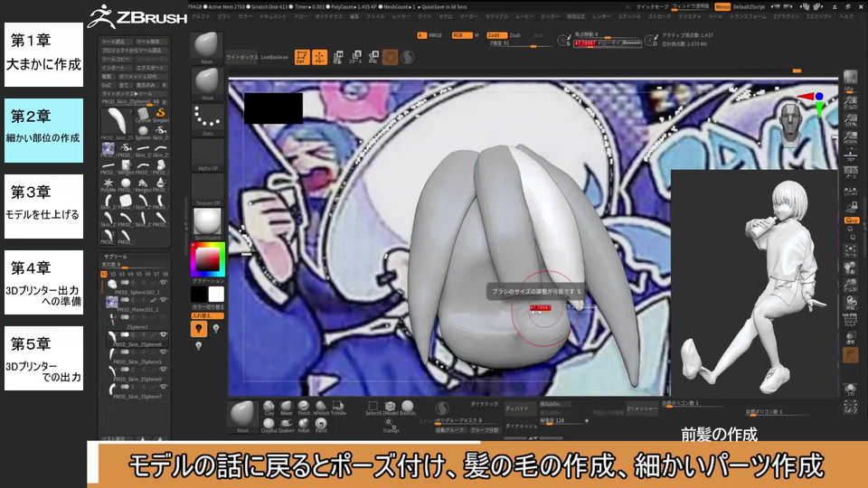Screen dimensions: 868x488
Task: Toggle LiveBoolean mode
Action: [x=275, y=57]
